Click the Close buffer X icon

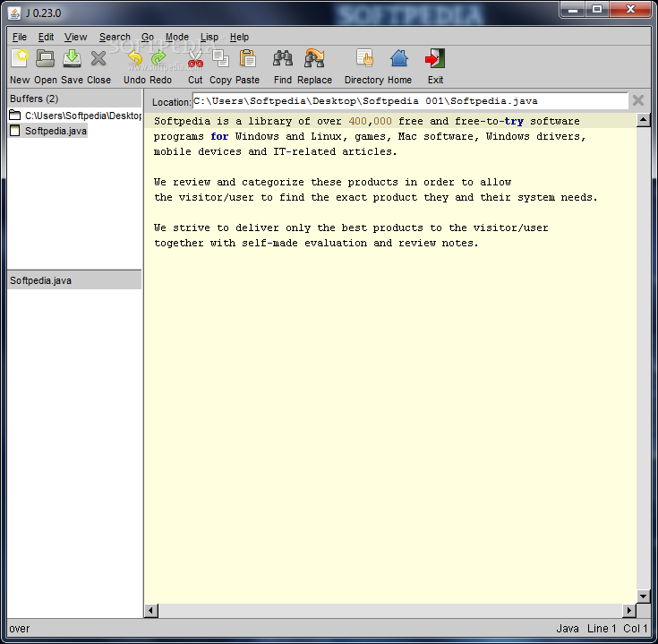(98, 58)
